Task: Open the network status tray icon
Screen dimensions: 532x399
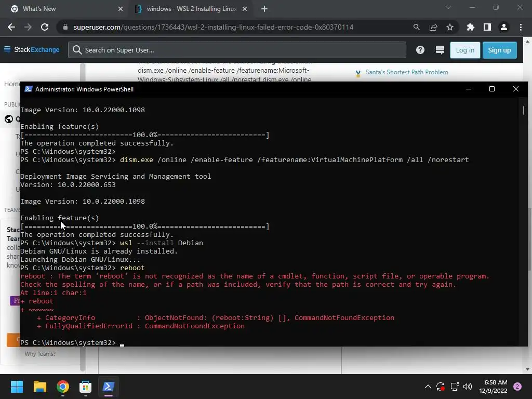Action: [x=455, y=387]
